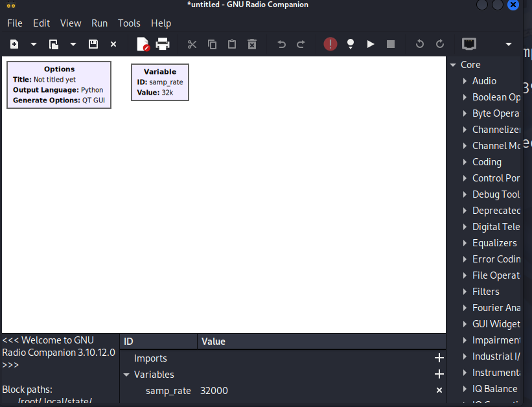Select the Imports row in variable editor
532x407 pixels.
pos(283,358)
